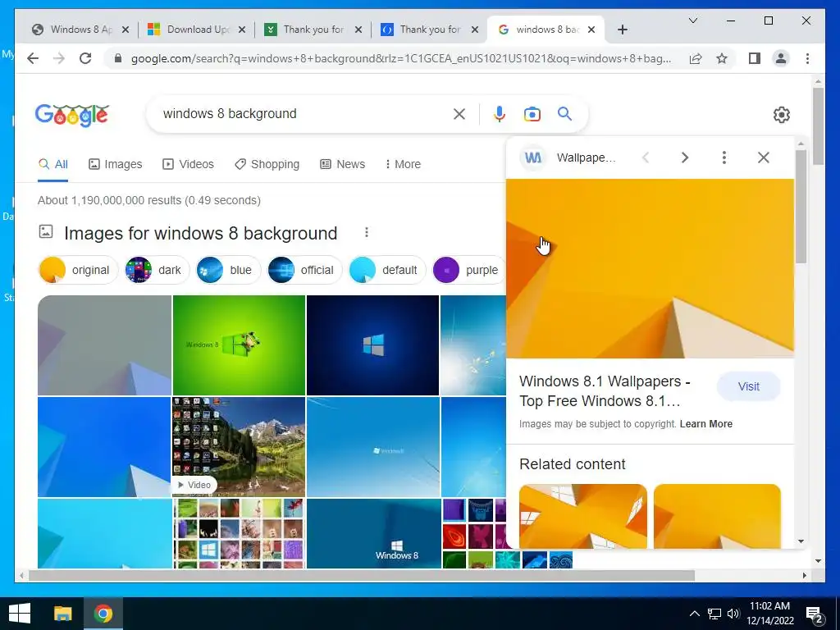
Task: Click the Images for windows 8 background heading
Action: (200, 234)
